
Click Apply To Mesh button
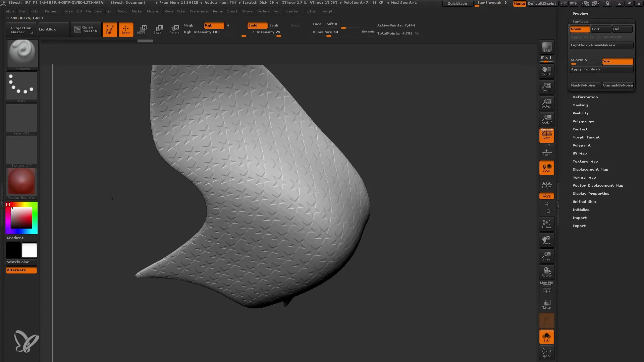pyautogui.click(x=601, y=69)
